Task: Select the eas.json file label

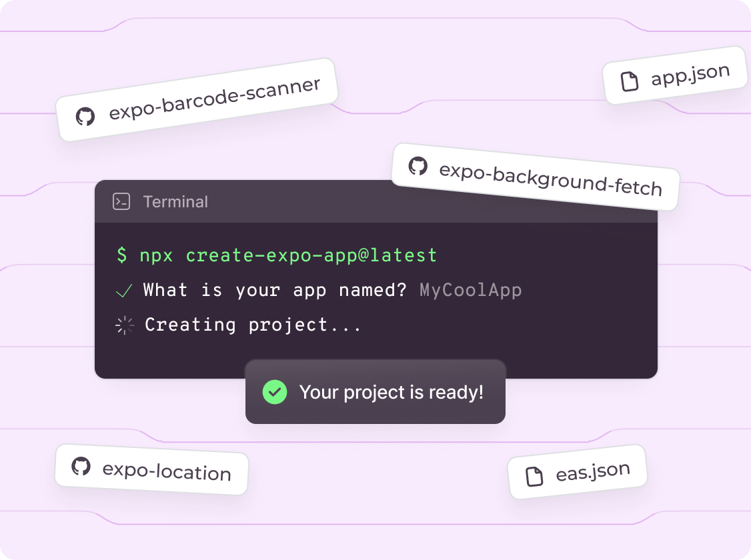Action: (593, 471)
